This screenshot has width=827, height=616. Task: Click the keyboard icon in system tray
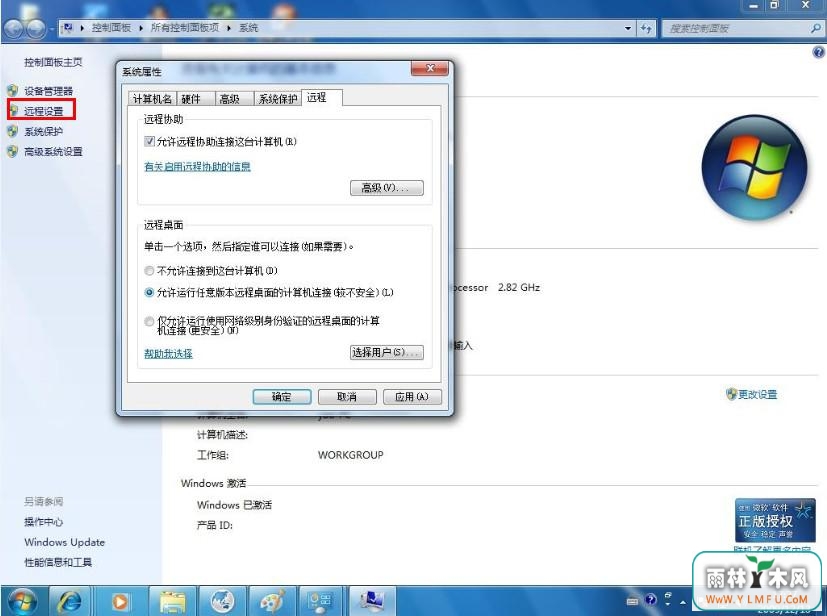(x=632, y=600)
